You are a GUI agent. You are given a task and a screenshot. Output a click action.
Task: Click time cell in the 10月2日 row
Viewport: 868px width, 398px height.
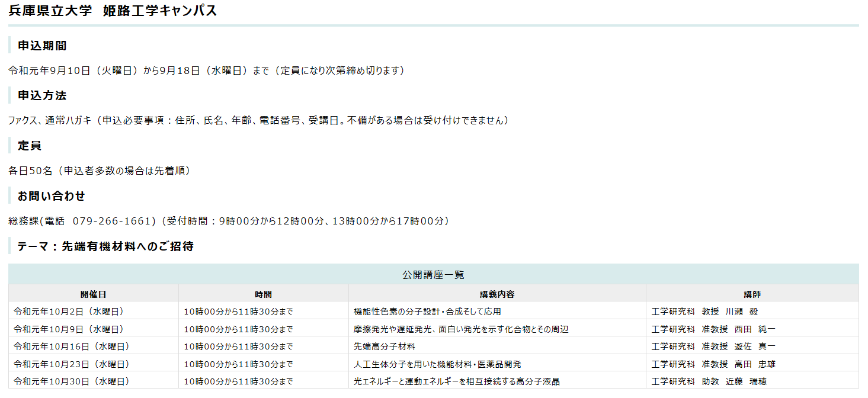[264, 311]
